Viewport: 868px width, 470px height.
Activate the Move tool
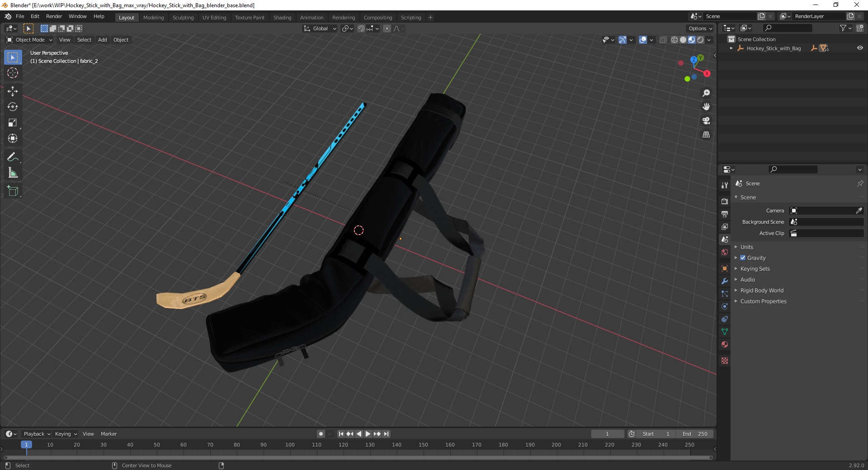(13, 91)
